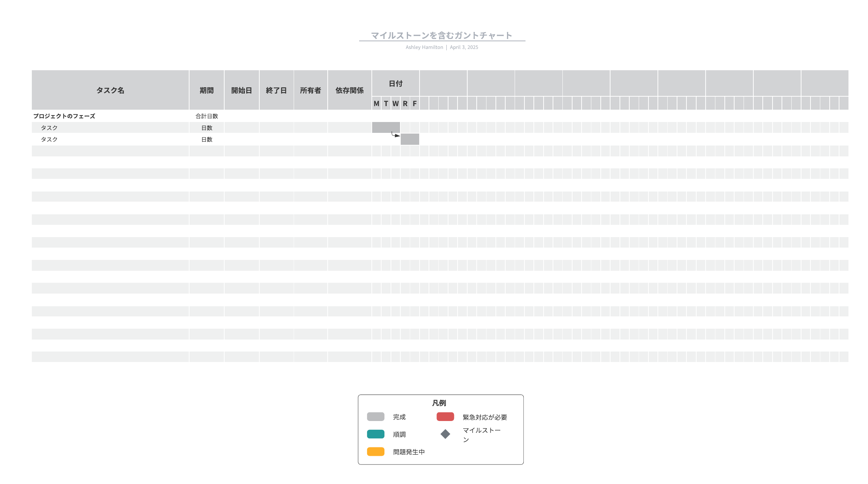Click the 期間 column header

207,90
